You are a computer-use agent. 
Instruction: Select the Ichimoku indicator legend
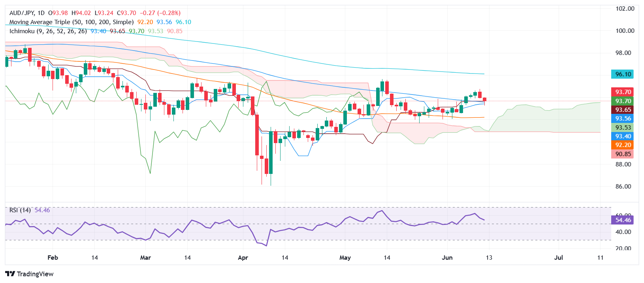(x=48, y=31)
